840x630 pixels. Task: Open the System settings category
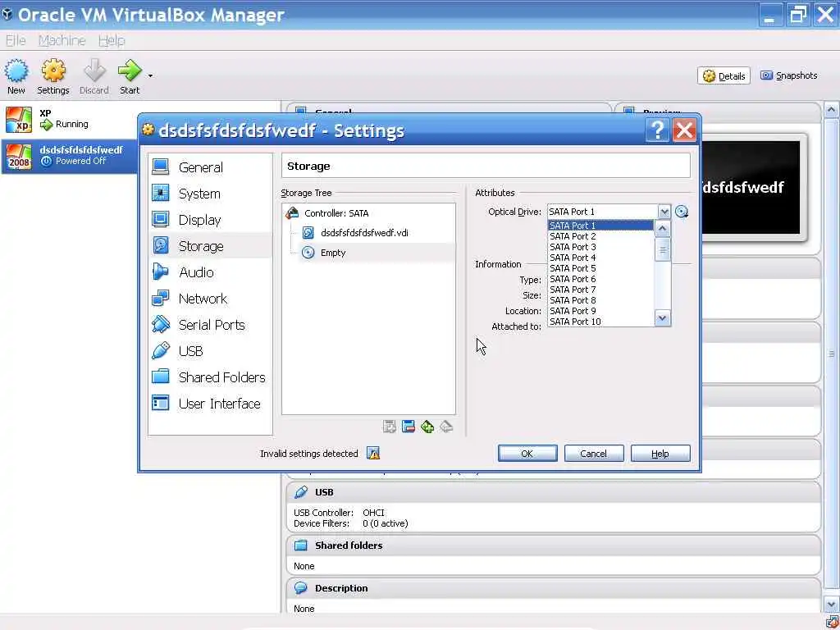point(210,194)
